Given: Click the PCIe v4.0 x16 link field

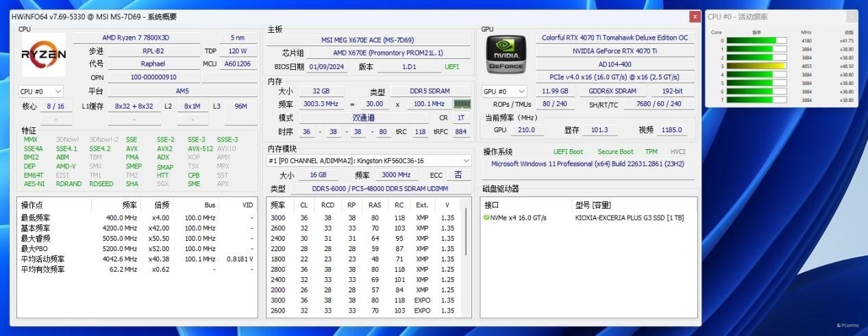Looking at the screenshot, I should 615,77.
